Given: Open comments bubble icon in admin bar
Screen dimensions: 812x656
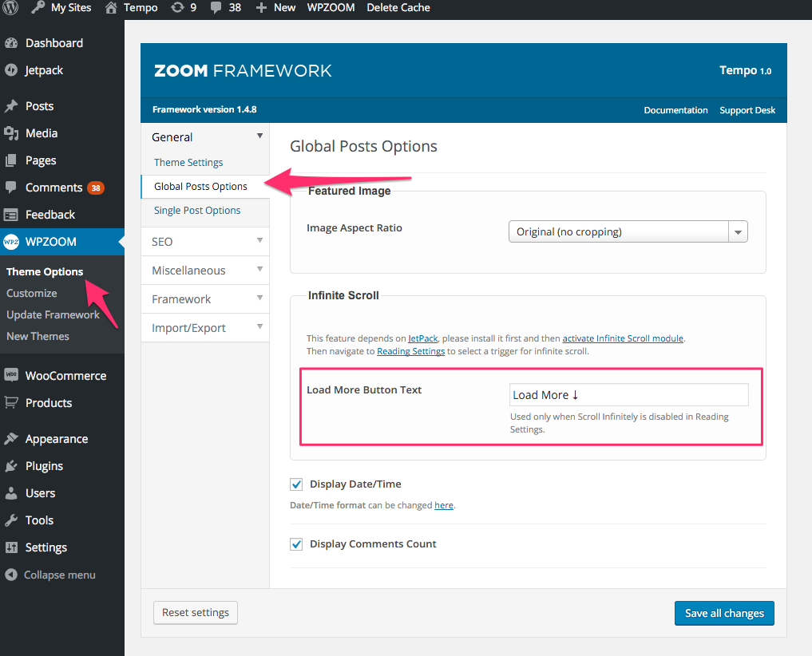Looking at the screenshot, I should 216,8.
